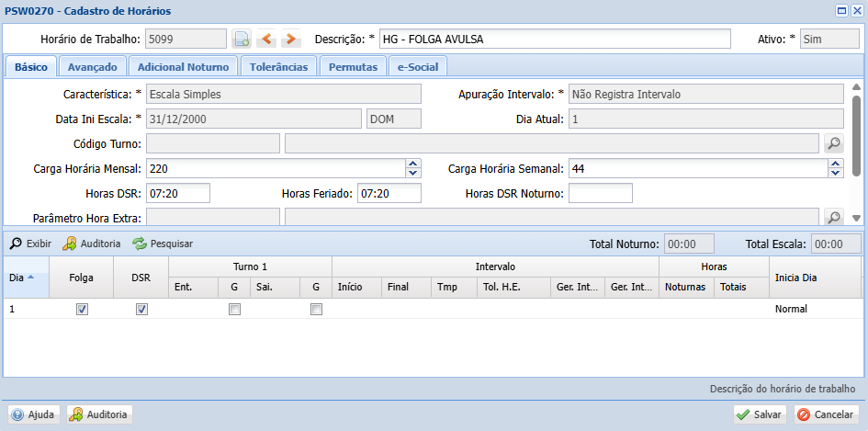
Task: Click the Totais column header
Action: pyautogui.click(x=741, y=287)
